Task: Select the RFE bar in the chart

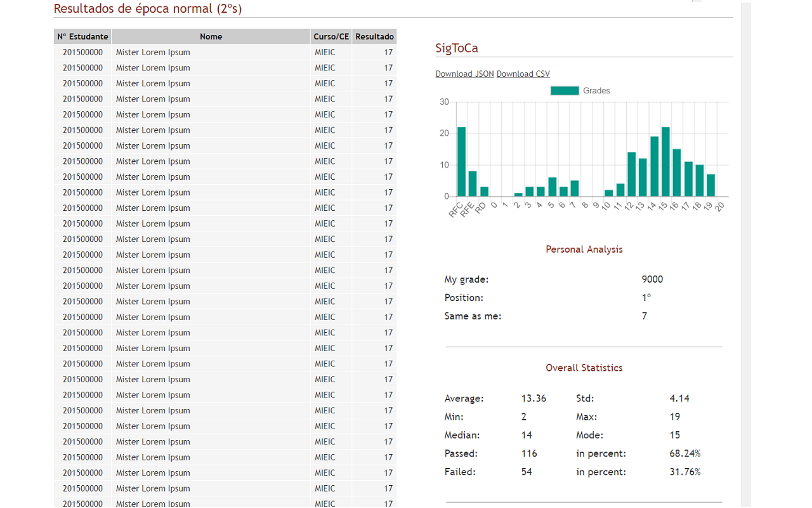Action: (x=473, y=184)
